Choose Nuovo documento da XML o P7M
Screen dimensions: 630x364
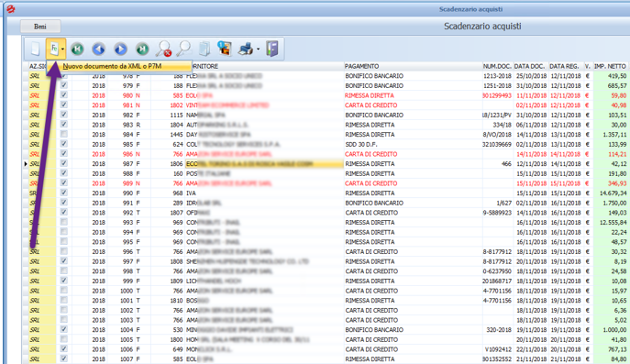(112, 66)
